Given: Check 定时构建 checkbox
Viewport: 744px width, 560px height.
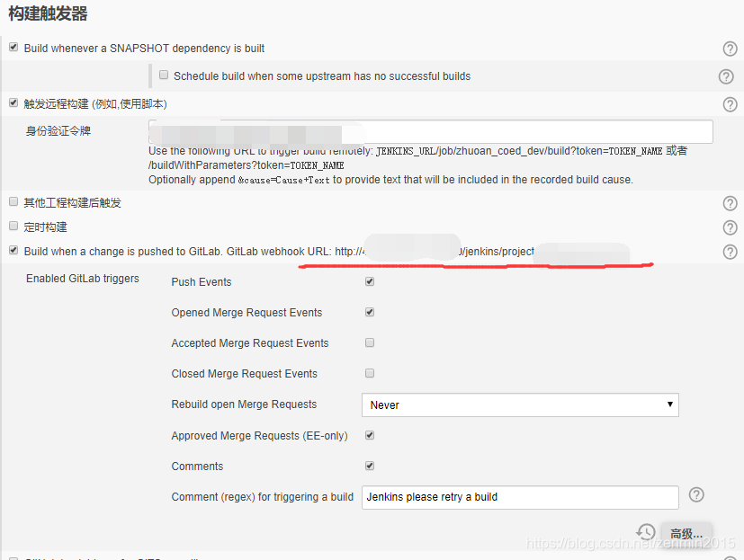Looking at the screenshot, I should [13, 226].
